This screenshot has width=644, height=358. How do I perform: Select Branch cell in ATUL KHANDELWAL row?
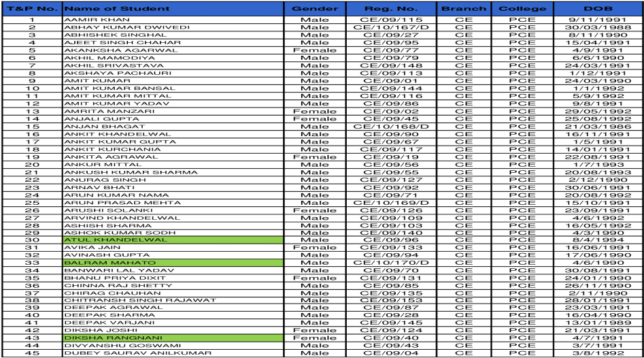[x=464, y=240]
